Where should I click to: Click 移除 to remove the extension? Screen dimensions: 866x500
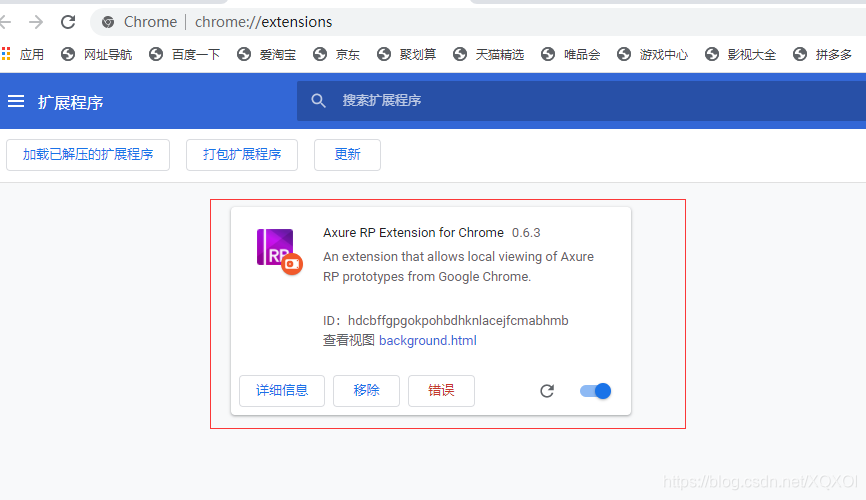[x=366, y=391]
